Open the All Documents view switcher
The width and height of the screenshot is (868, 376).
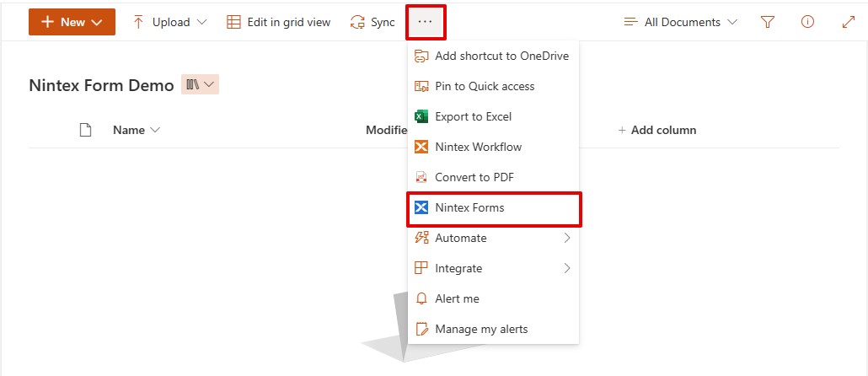pyautogui.click(x=680, y=22)
